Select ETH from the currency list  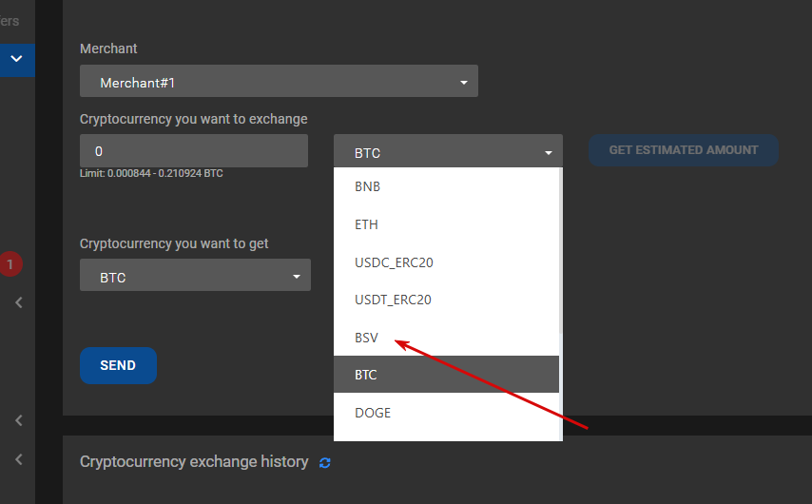pos(446,224)
